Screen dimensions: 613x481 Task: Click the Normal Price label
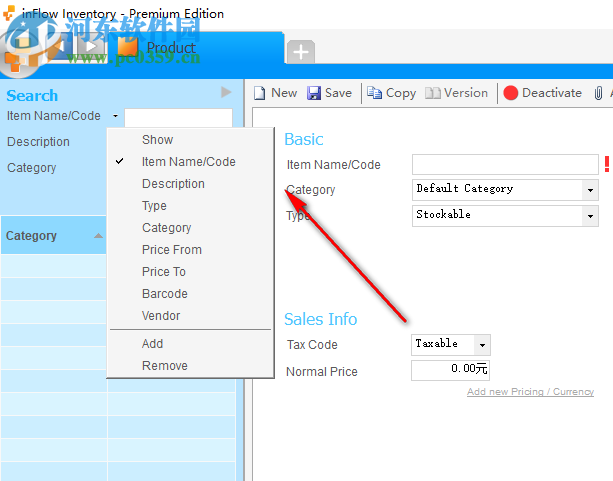(322, 372)
